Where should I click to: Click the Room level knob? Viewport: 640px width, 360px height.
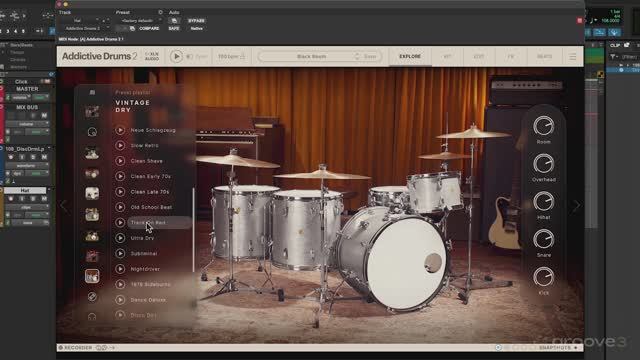(544, 126)
